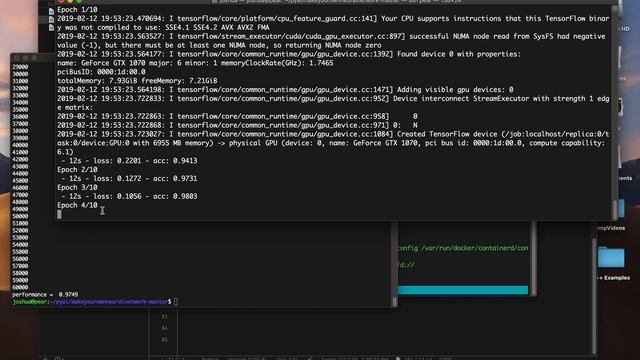Screen dimensions: 640x360
Task: Click the block cursor below Epoch 4/10
Action: [59, 214]
